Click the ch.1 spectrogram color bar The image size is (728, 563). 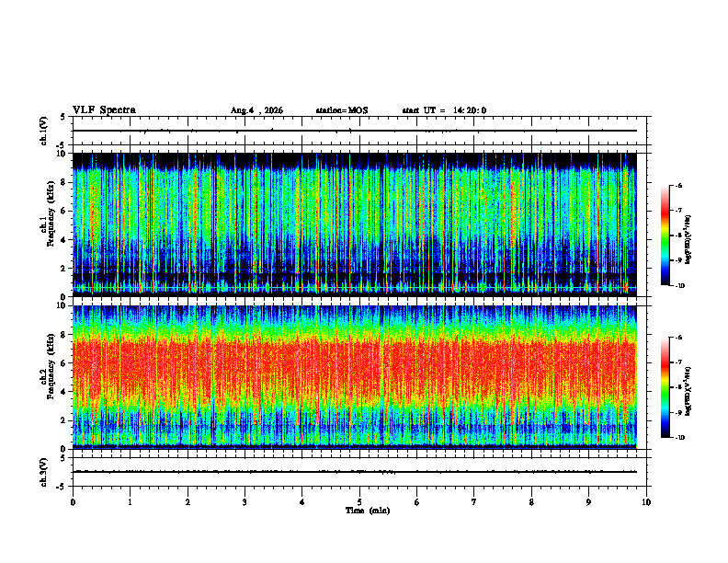665,236
